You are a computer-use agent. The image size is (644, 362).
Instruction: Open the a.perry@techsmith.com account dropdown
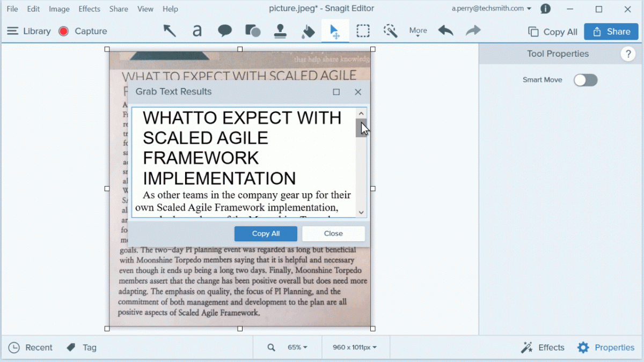pyautogui.click(x=492, y=9)
